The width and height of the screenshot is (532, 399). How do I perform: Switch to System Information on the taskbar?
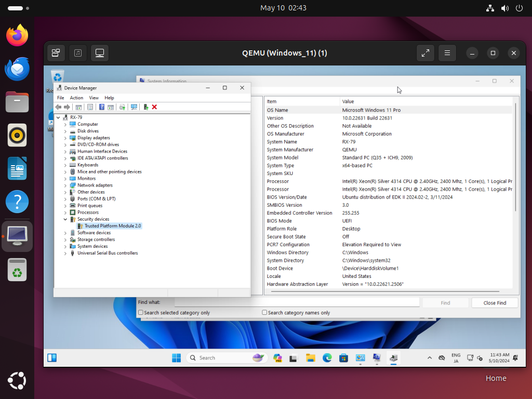point(377,358)
